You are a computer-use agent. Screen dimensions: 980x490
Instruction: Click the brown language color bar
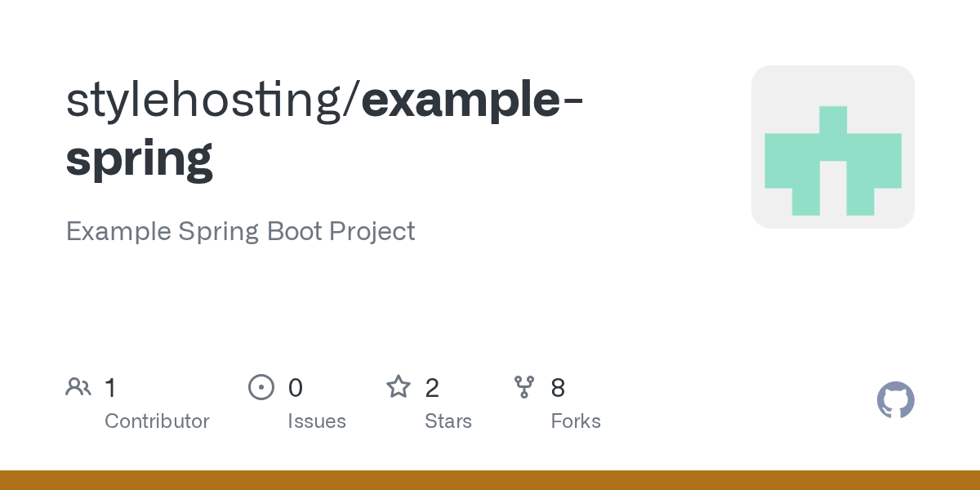click(490, 480)
